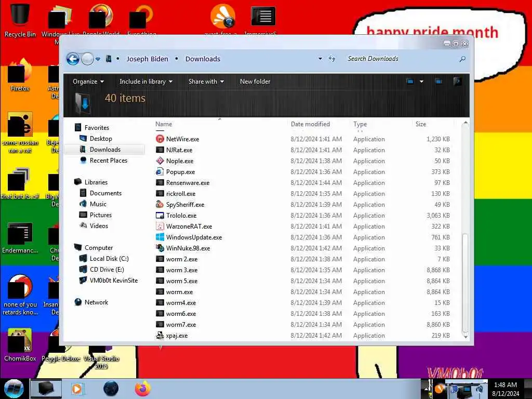Open the ChomikBox desktop icon
The image size is (532, 399).
coord(20,345)
